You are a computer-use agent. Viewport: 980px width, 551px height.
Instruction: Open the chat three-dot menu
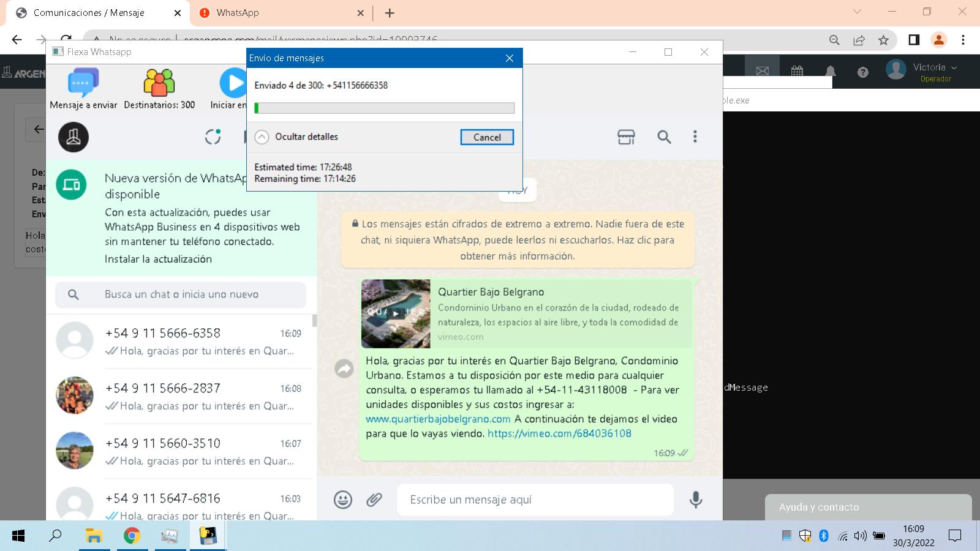coord(695,137)
